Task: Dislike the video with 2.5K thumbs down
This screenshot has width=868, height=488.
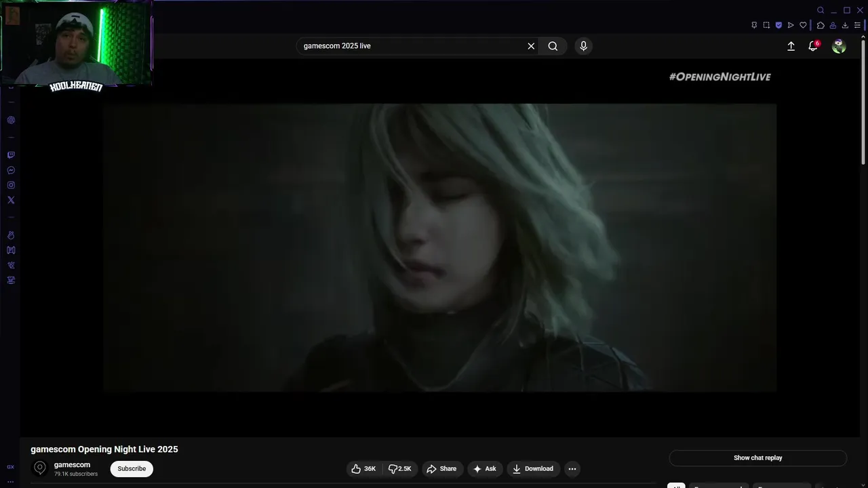Action: click(400, 469)
